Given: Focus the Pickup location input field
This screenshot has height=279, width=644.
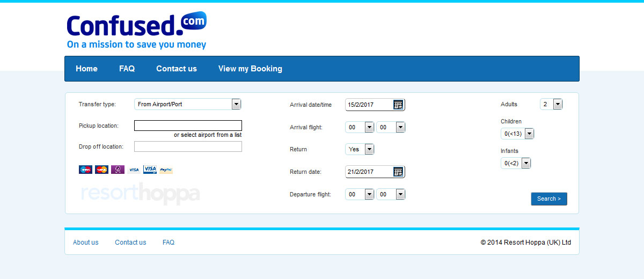Looking at the screenshot, I should click(x=188, y=126).
